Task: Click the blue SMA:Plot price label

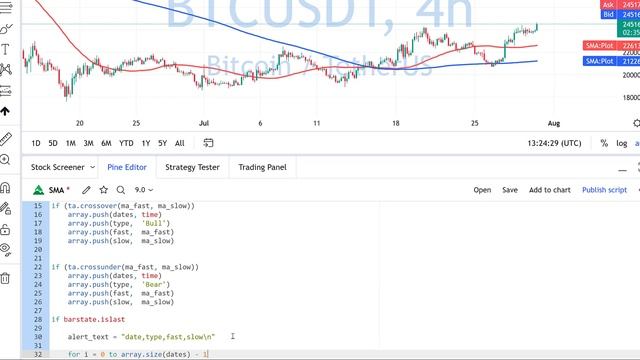Action: click(611, 61)
